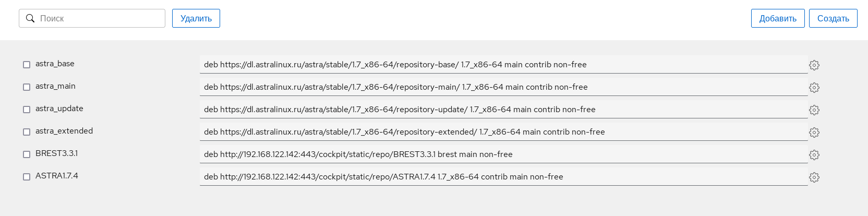Click the BREST3.3.1 repo URL field
Screen dimensions: 868x216
pos(503,154)
